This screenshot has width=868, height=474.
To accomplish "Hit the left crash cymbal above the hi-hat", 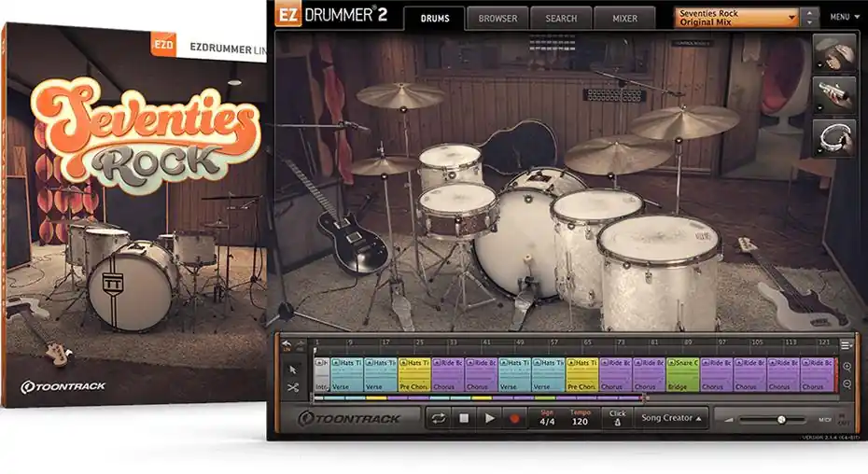I will (x=400, y=95).
